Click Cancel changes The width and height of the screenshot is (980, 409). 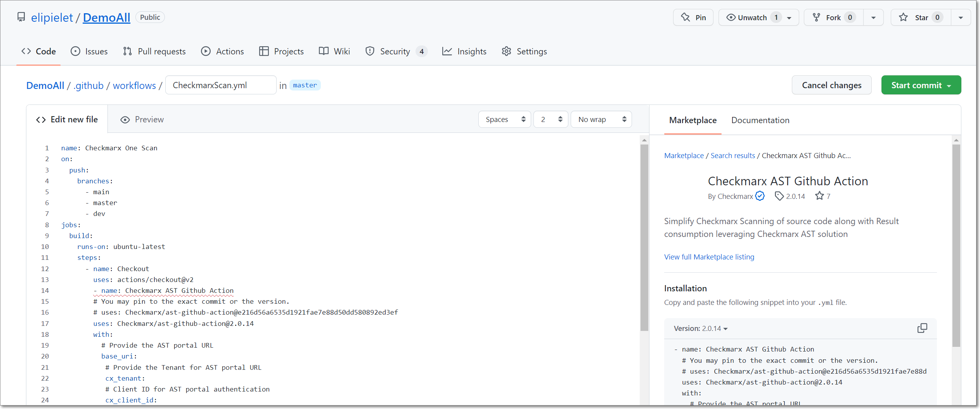click(x=831, y=85)
